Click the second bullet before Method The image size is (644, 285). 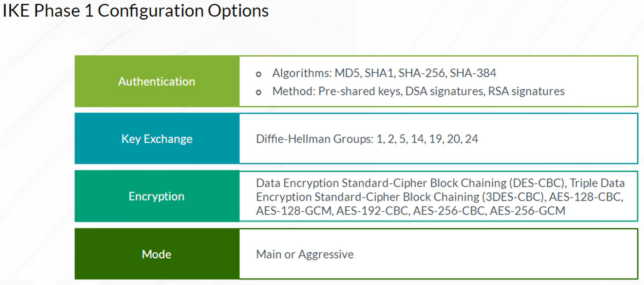coord(258,92)
